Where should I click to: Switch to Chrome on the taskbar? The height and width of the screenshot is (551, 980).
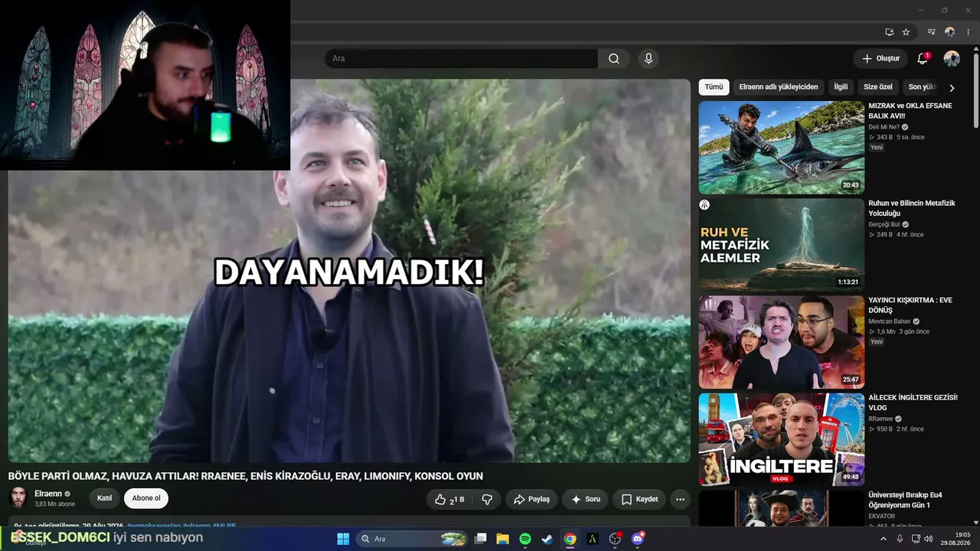click(570, 539)
